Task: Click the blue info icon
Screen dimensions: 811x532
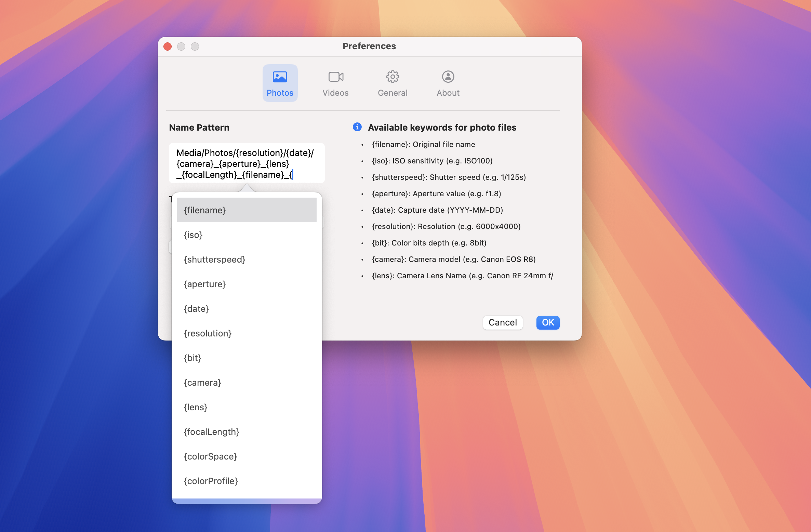Action: pos(357,127)
